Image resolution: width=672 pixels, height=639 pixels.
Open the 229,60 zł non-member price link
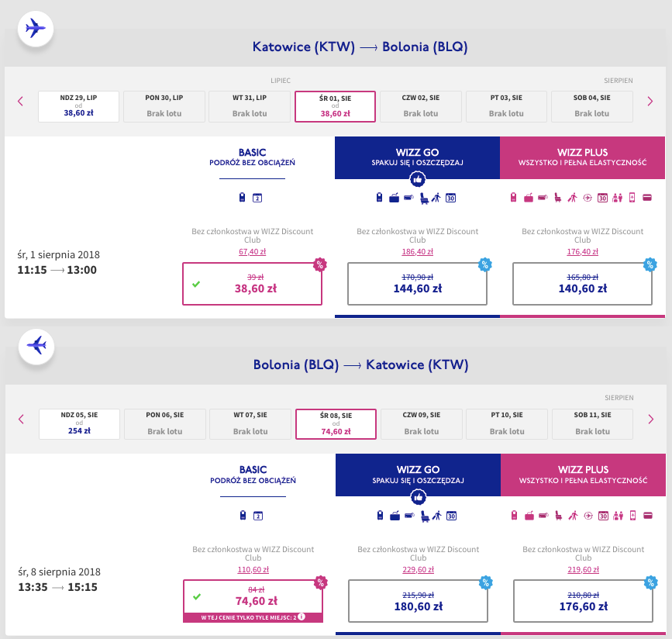pos(418,569)
